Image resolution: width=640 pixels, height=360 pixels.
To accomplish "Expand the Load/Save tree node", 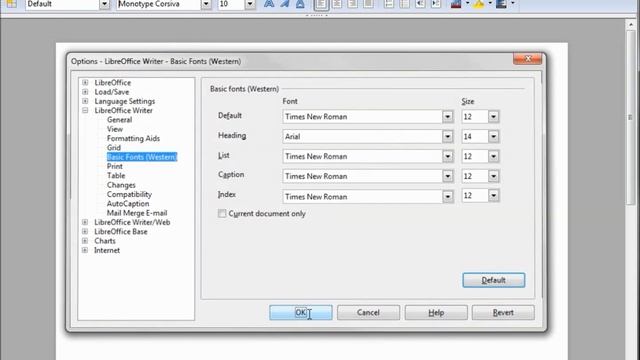I will point(85,92).
